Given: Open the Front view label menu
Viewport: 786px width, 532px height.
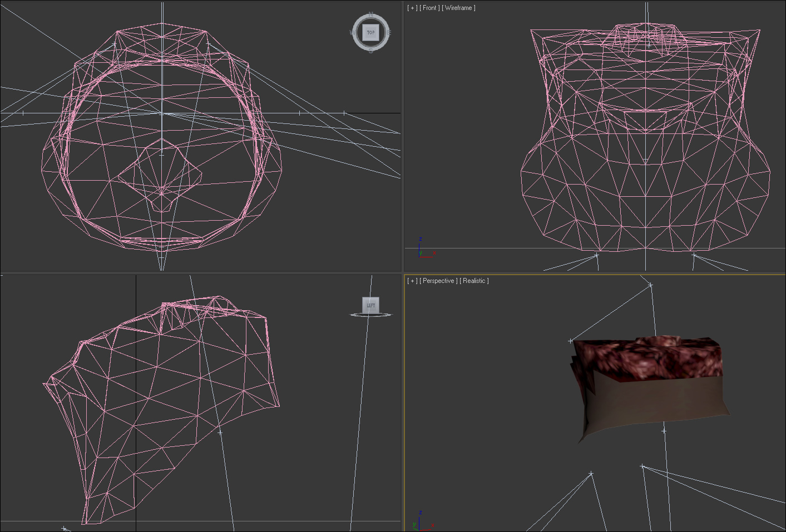Looking at the screenshot, I should [x=429, y=8].
